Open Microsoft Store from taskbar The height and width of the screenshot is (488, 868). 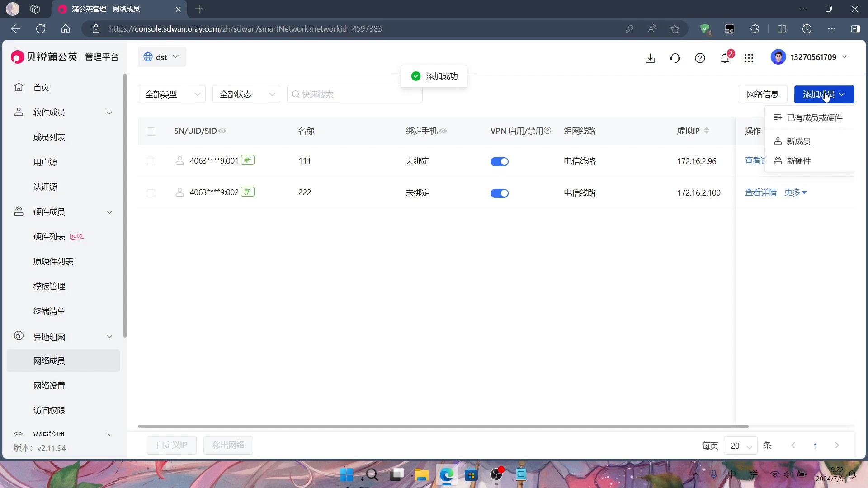[472, 475]
